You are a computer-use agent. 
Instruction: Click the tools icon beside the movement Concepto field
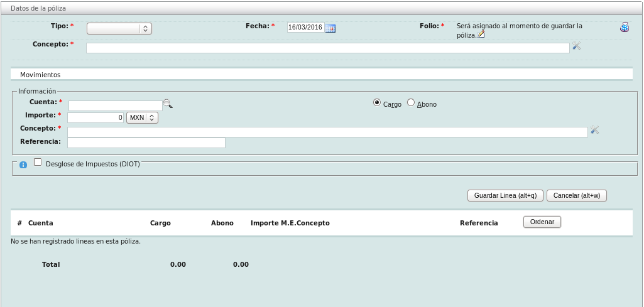[x=595, y=130]
